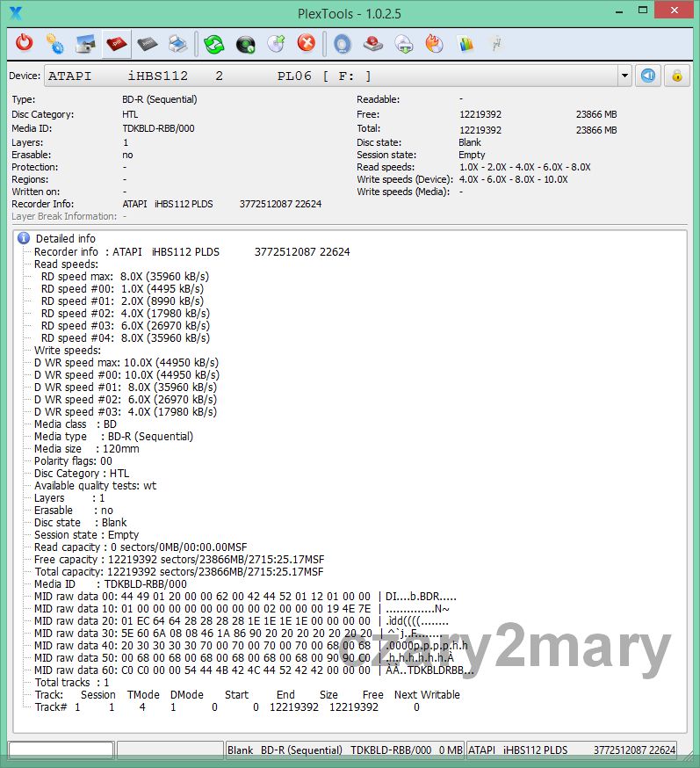Close the PlexTools window
The image size is (700, 768).
[x=674, y=11]
